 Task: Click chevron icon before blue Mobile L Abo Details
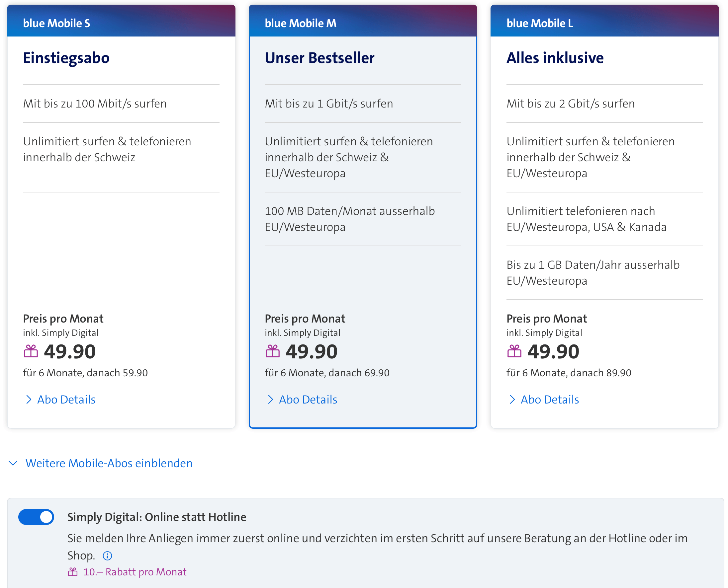click(x=512, y=400)
